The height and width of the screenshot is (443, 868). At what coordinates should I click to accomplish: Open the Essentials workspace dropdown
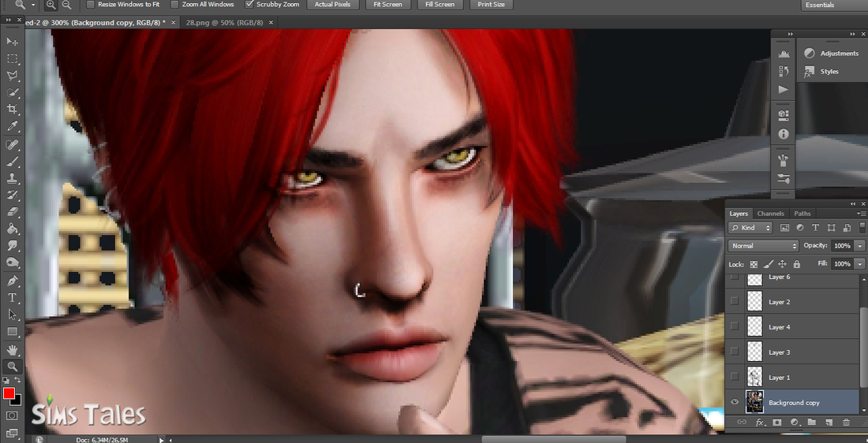[x=834, y=5]
